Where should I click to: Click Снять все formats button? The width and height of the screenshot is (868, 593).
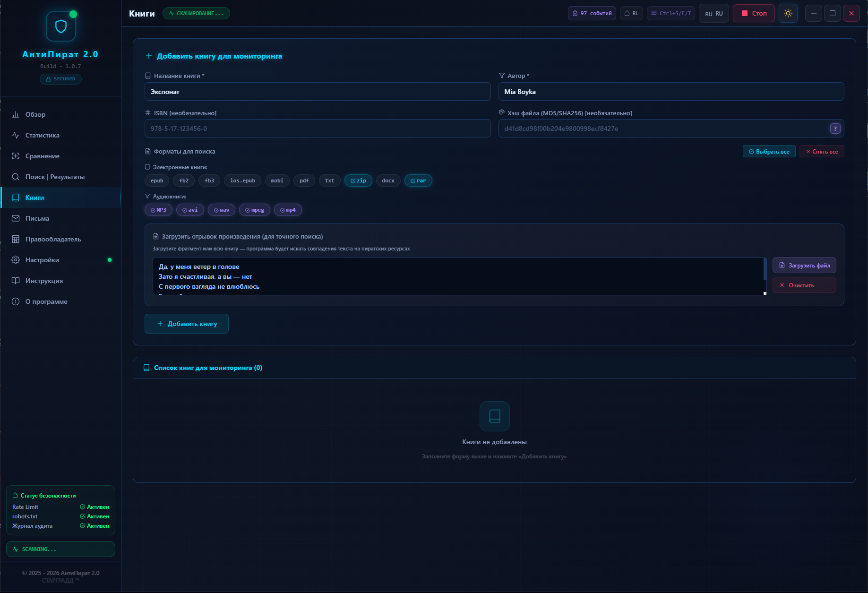coord(822,152)
